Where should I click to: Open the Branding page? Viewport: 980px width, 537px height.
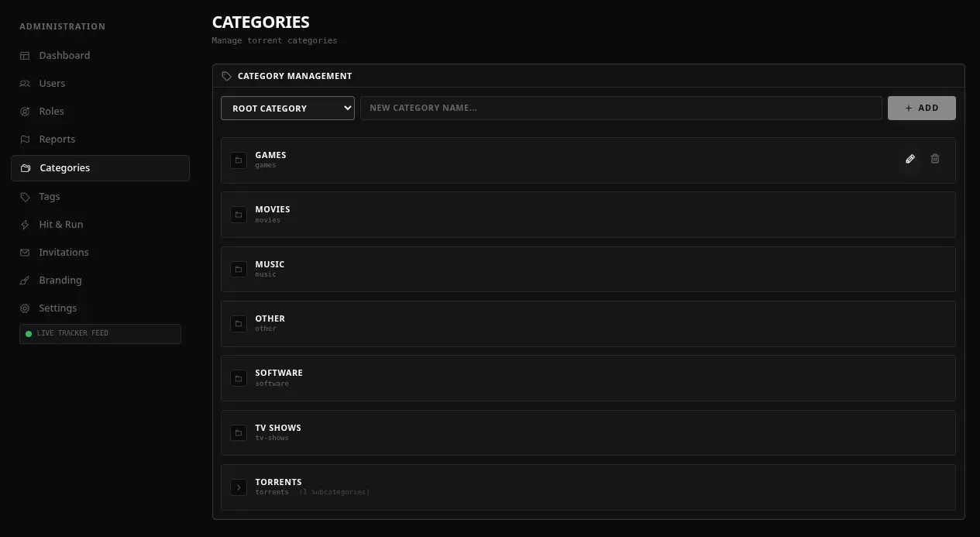pos(60,281)
